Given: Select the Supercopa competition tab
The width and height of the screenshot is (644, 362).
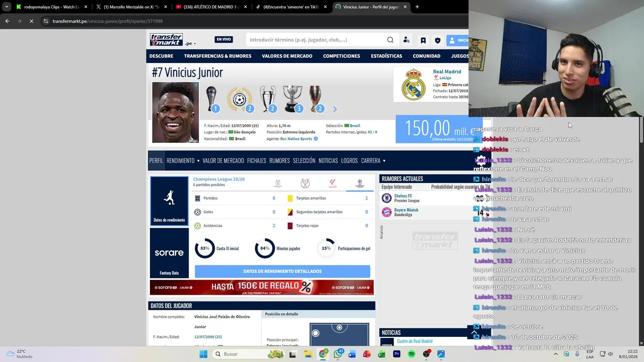Looking at the screenshot, I should pyautogui.click(x=278, y=184).
